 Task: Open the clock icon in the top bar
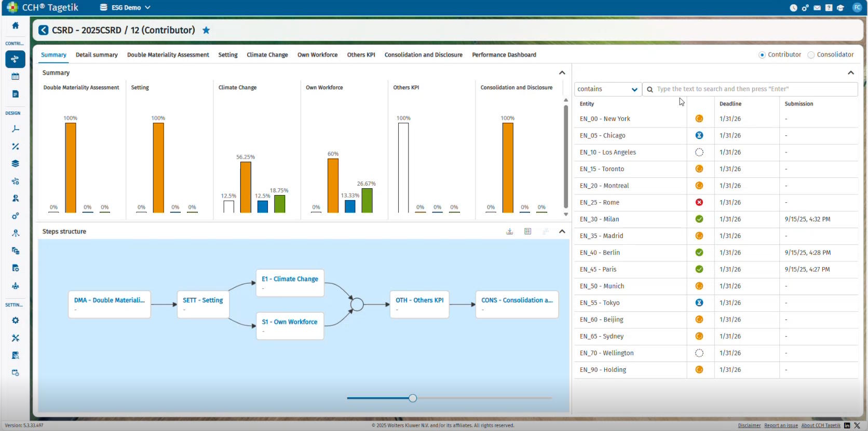tap(793, 8)
